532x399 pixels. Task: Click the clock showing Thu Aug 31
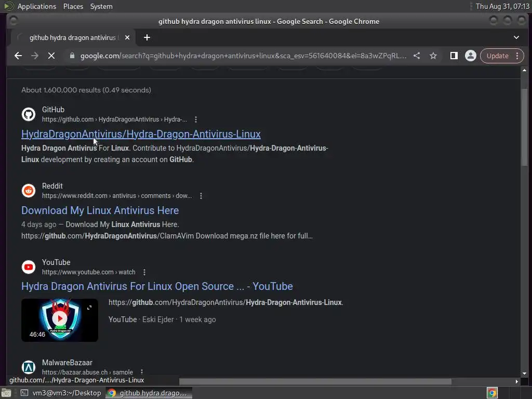click(x=502, y=6)
